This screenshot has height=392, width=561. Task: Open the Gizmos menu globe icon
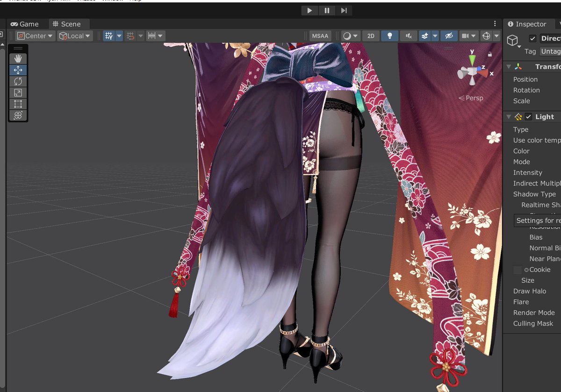click(486, 36)
